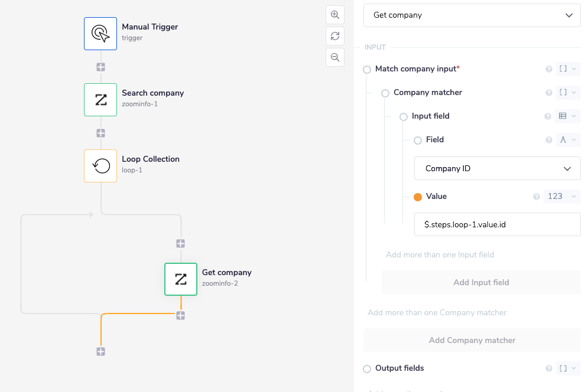The width and height of the screenshot is (588, 392).
Task: Click the Manual Trigger node icon
Action: pyautogui.click(x=100, y=33)
